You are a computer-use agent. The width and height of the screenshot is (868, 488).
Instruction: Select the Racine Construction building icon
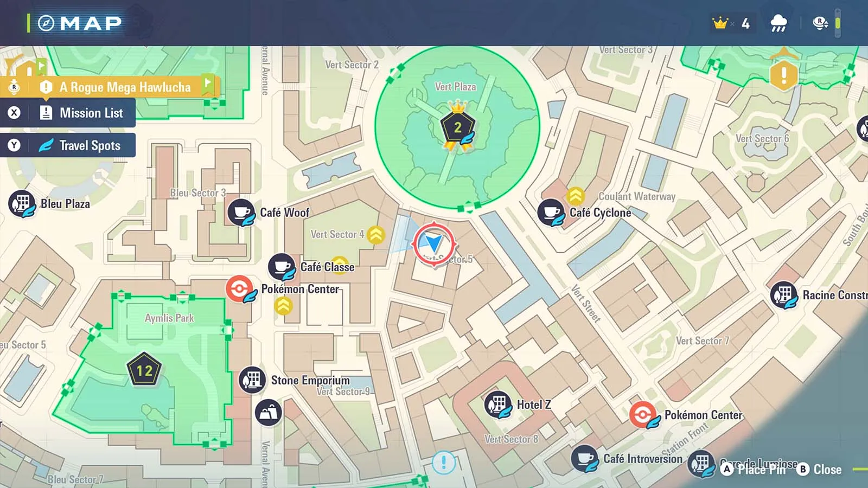point(783,295)
